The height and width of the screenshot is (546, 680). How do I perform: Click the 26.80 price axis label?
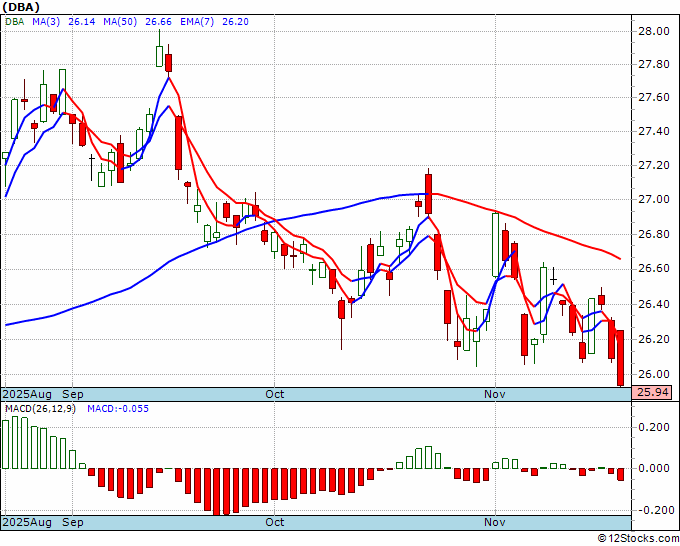(653, 234)
